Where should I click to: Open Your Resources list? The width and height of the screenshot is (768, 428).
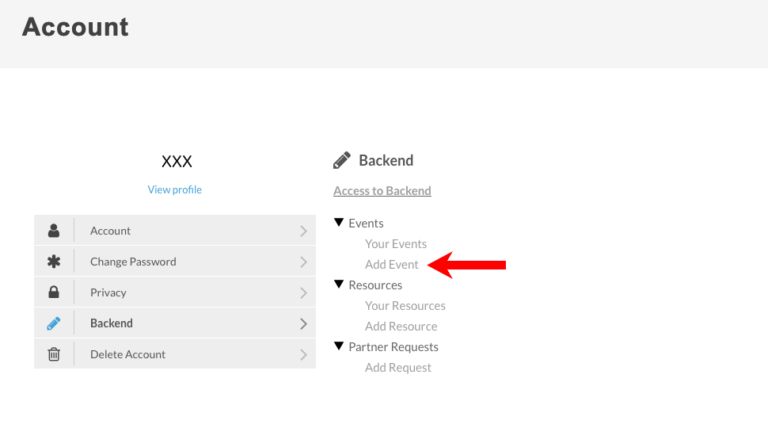405,306
